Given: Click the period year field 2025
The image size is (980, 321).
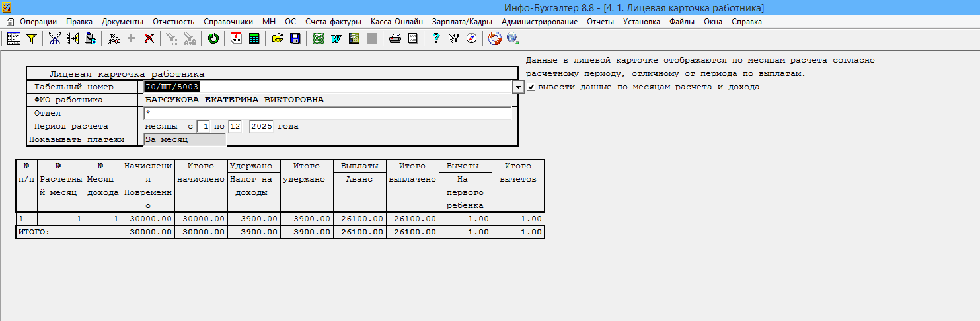Looking at the screenshot, I should (262, 126).
